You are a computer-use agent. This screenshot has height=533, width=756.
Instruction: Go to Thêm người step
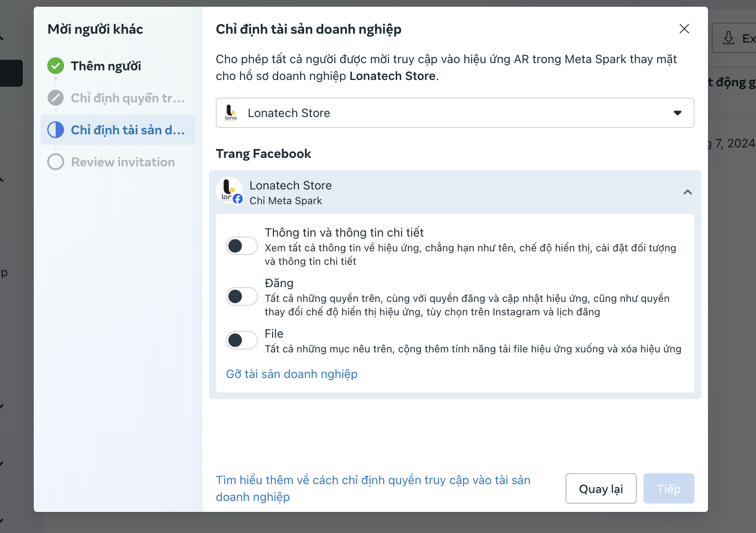[x=106, y=66]
